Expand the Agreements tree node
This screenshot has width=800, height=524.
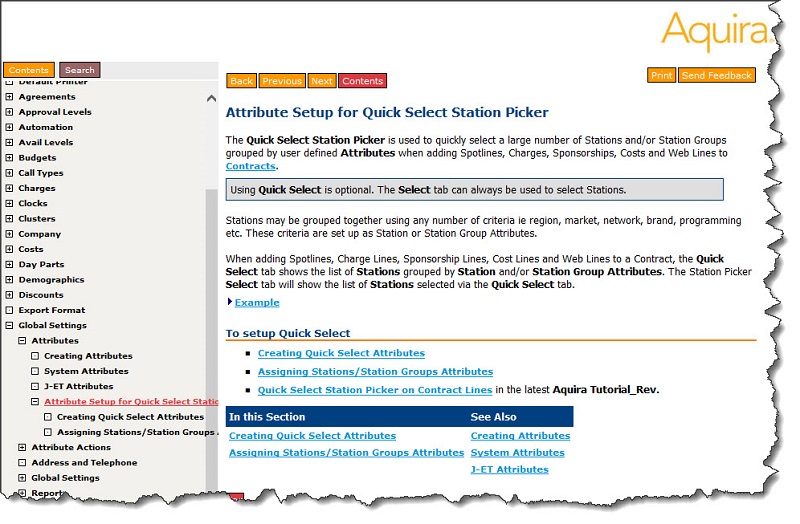(9, 96)
